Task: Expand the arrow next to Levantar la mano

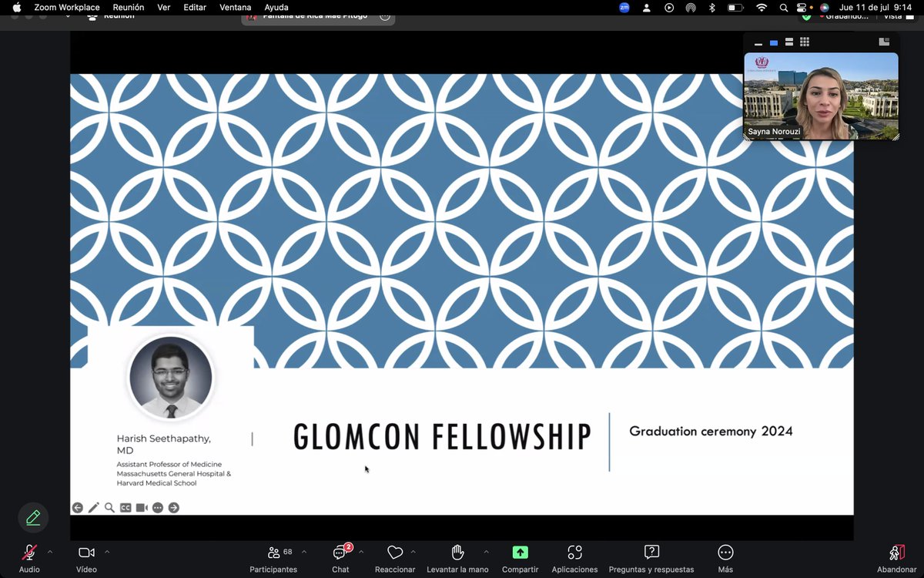Action: click(486, 552)
